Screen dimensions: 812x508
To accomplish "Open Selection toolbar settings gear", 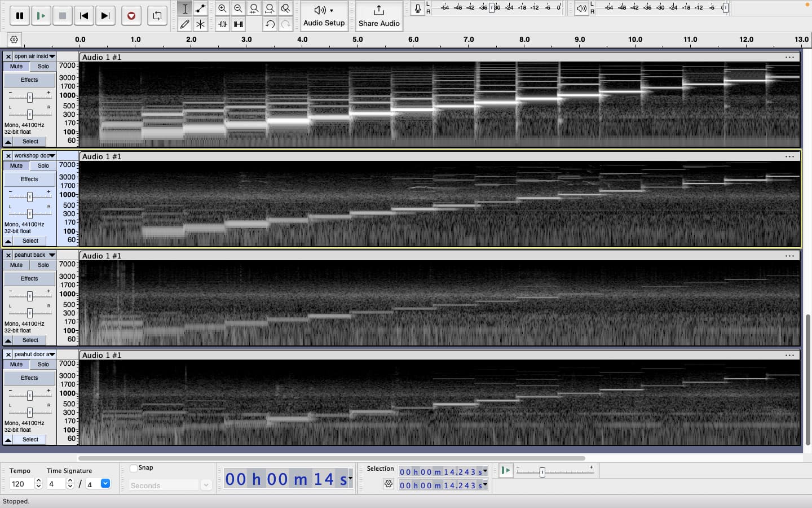I will [389, 484].
